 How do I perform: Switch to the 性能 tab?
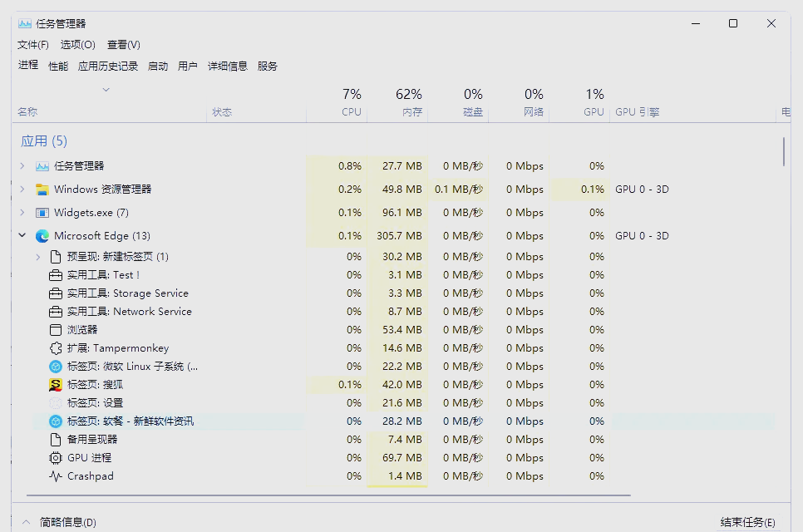58,66
